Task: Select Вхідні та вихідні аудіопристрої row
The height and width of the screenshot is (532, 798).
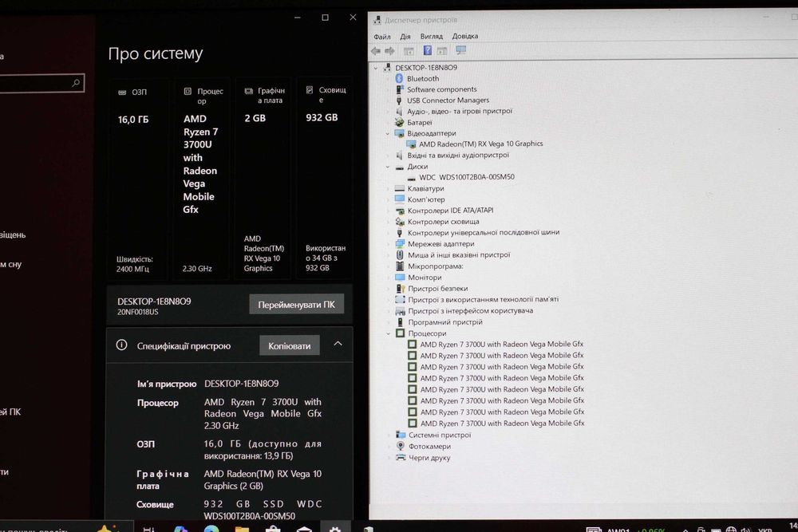Action: pyautogui.click(x=458, y=155)
